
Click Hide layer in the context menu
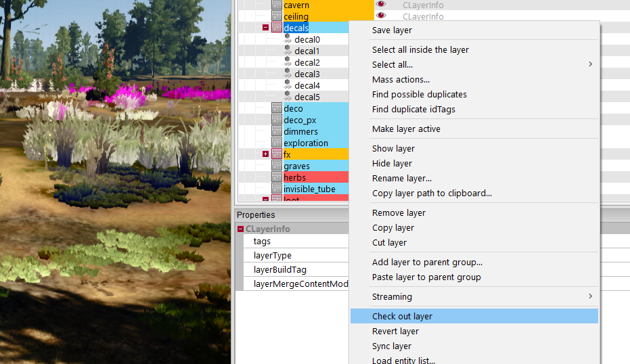(x=392, y=163)
